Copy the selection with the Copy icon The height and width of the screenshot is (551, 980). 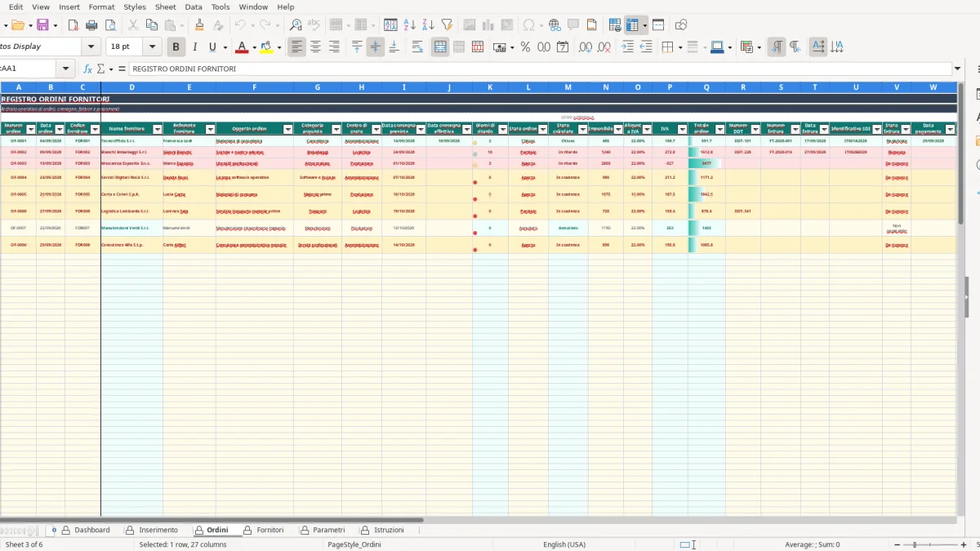pyautogui.click(x=151, y=25)
